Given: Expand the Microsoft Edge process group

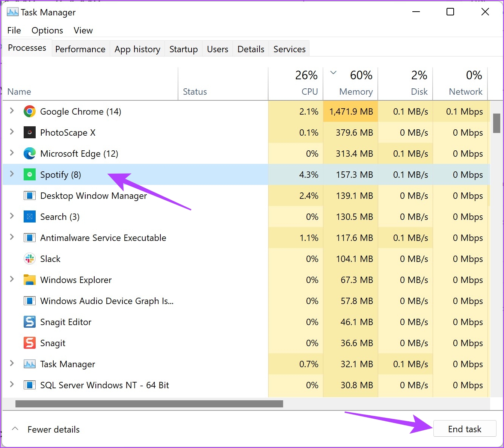Looking at the screenshot, I should (x=12, y=153).
